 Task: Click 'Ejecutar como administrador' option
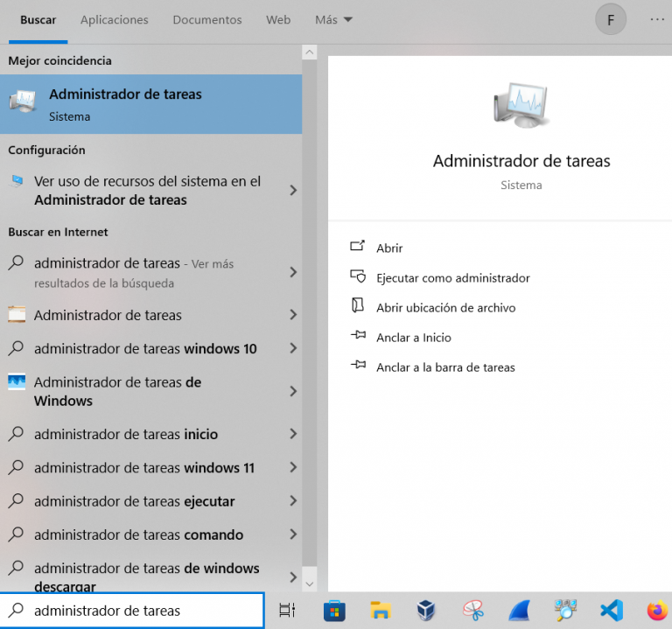452,278
